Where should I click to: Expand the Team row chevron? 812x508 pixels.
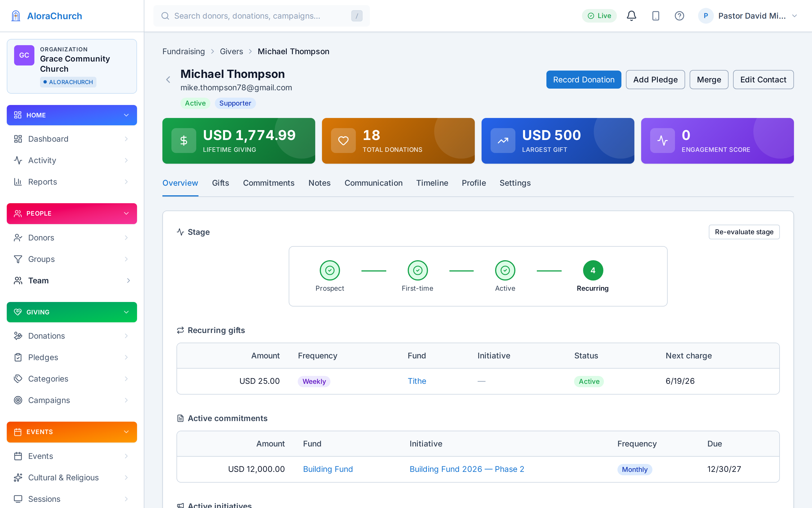[x=129, y=281]
